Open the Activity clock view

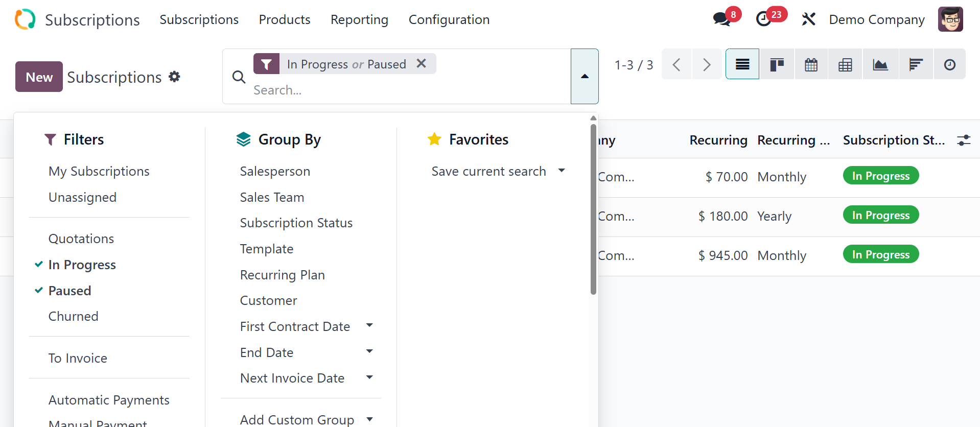point(949,65)
